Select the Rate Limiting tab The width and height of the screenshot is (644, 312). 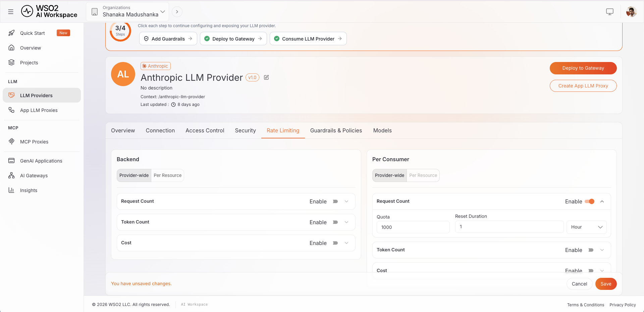tap(283, 130)
